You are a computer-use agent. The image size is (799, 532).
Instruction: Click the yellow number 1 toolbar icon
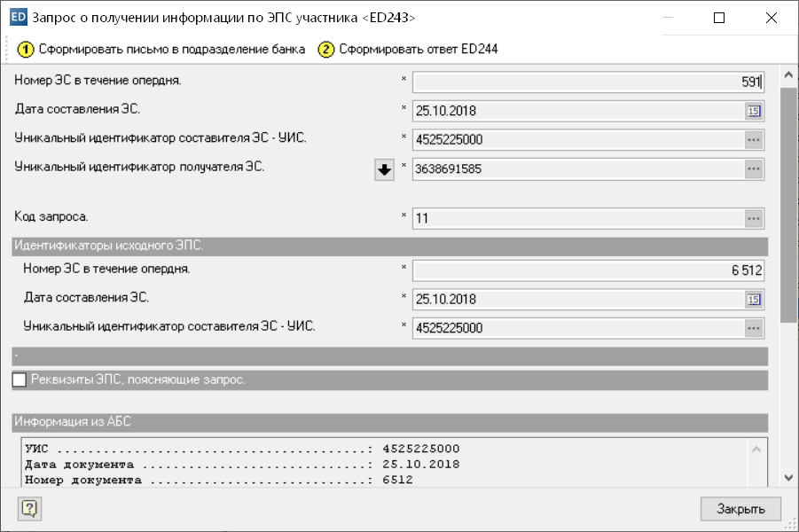[x=27, y=50]
